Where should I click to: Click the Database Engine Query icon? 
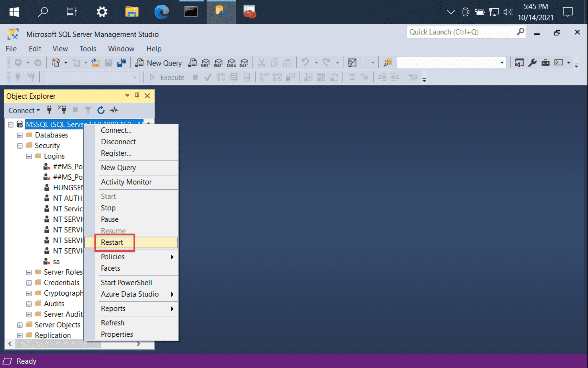click(192, 63)
